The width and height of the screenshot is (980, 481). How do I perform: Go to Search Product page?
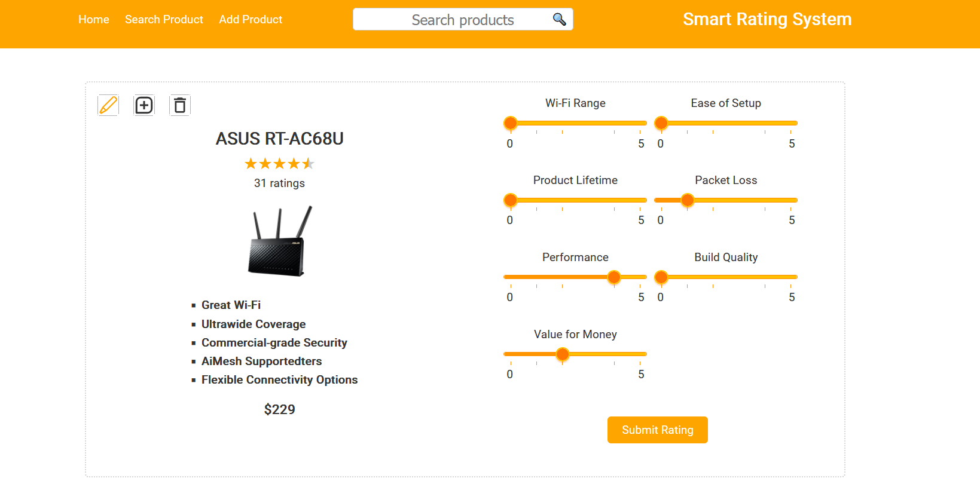164,20
